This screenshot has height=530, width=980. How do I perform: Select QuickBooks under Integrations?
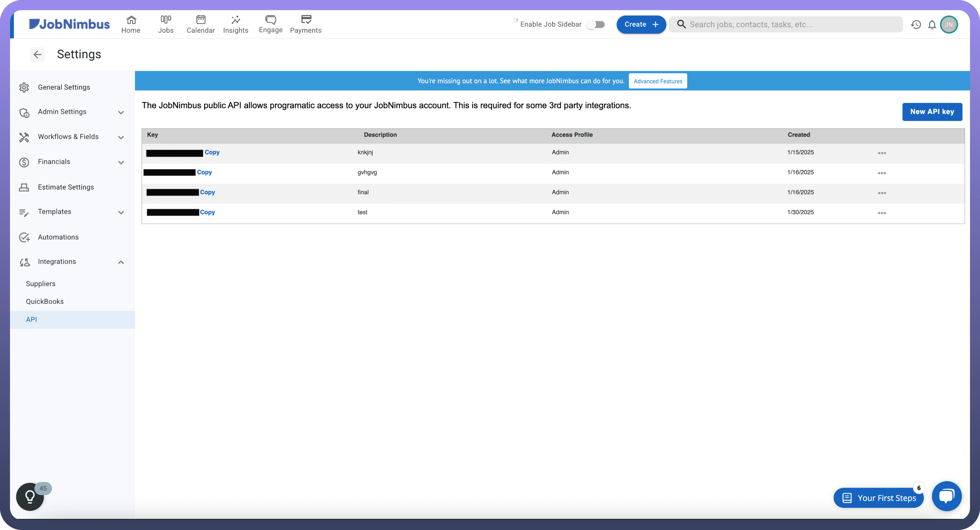[45, 301]
